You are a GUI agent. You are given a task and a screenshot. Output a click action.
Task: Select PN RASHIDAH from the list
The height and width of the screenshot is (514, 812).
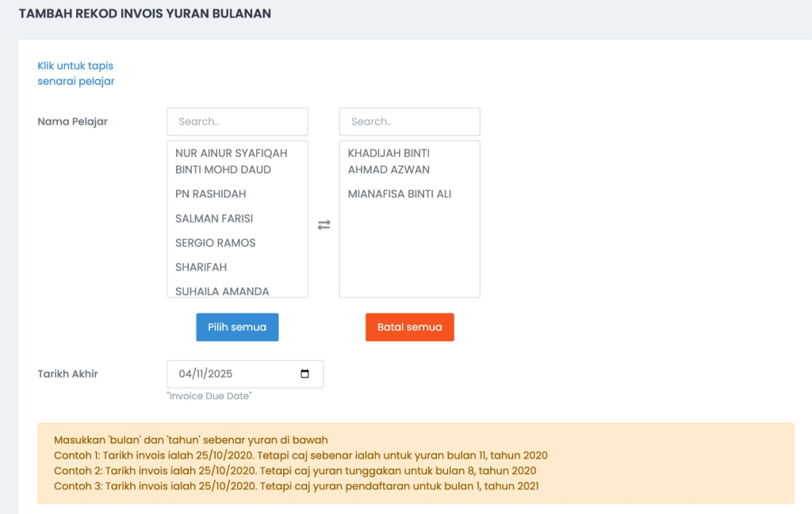(x=211, y=194)
